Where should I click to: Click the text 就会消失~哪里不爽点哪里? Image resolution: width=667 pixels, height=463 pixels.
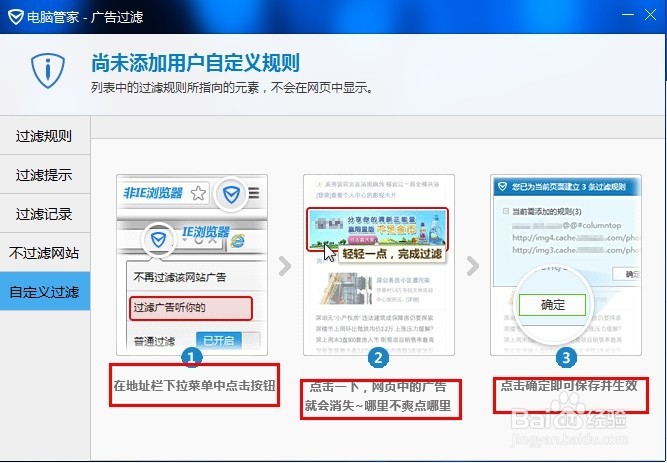(x=378, y=406)
